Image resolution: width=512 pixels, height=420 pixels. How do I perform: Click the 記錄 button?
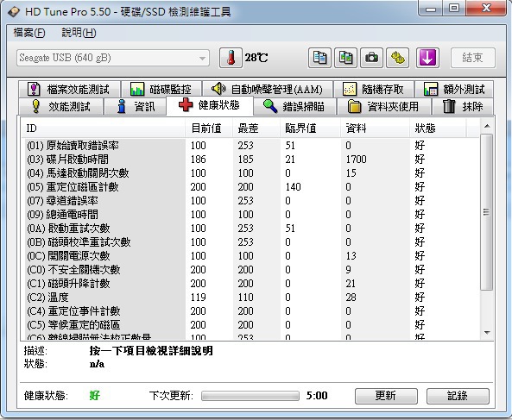coord(458,396)
